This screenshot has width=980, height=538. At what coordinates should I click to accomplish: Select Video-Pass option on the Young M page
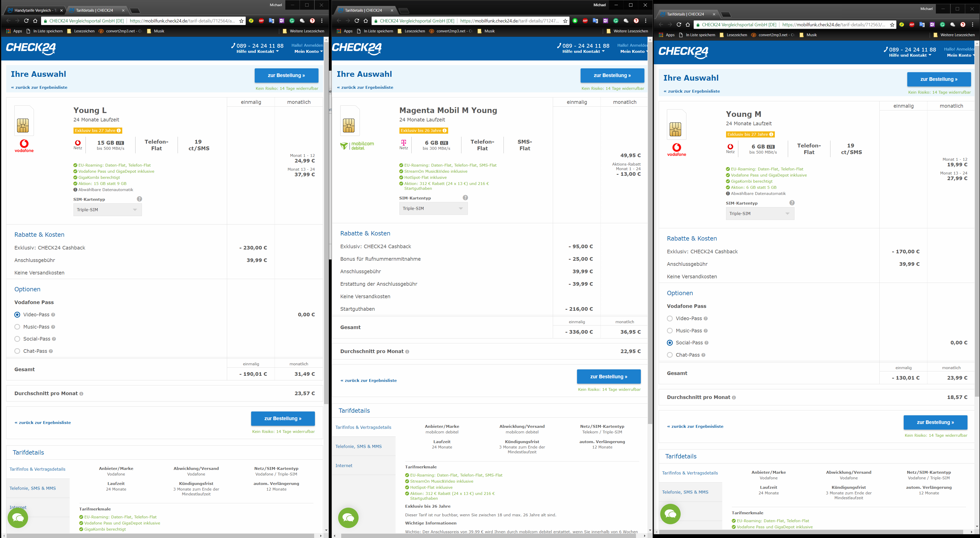[670, 318]
